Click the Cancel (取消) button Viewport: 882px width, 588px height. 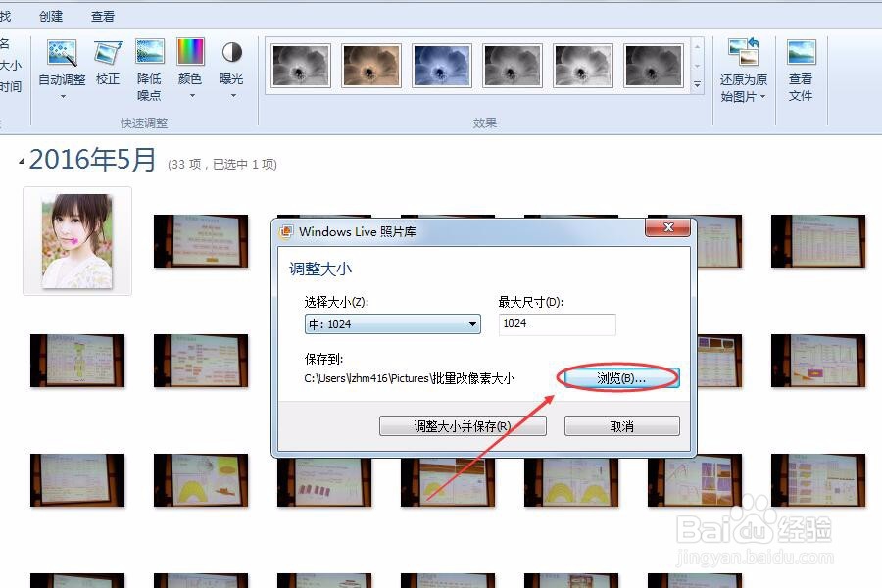(x=621, y=426)
